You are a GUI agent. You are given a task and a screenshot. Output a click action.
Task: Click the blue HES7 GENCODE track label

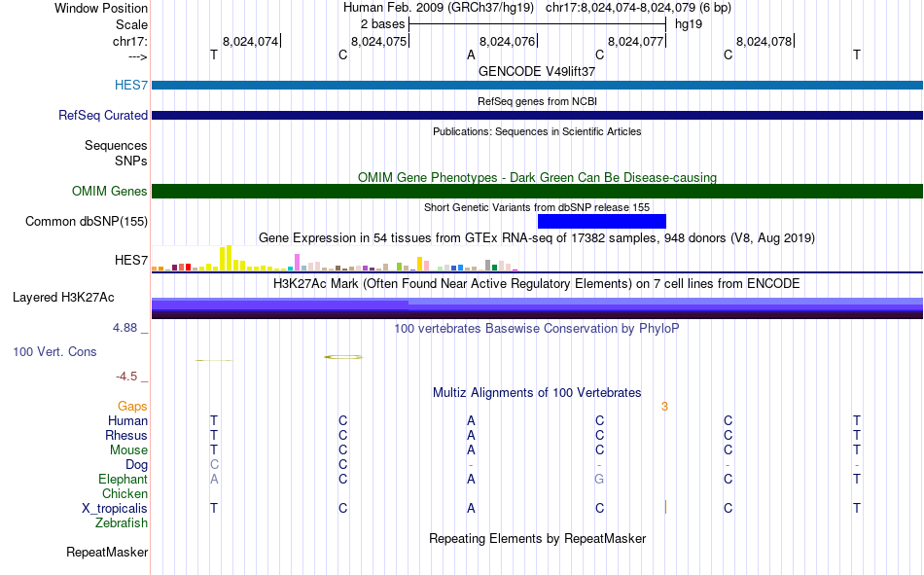pyautogui.click(x=131, y=85)
